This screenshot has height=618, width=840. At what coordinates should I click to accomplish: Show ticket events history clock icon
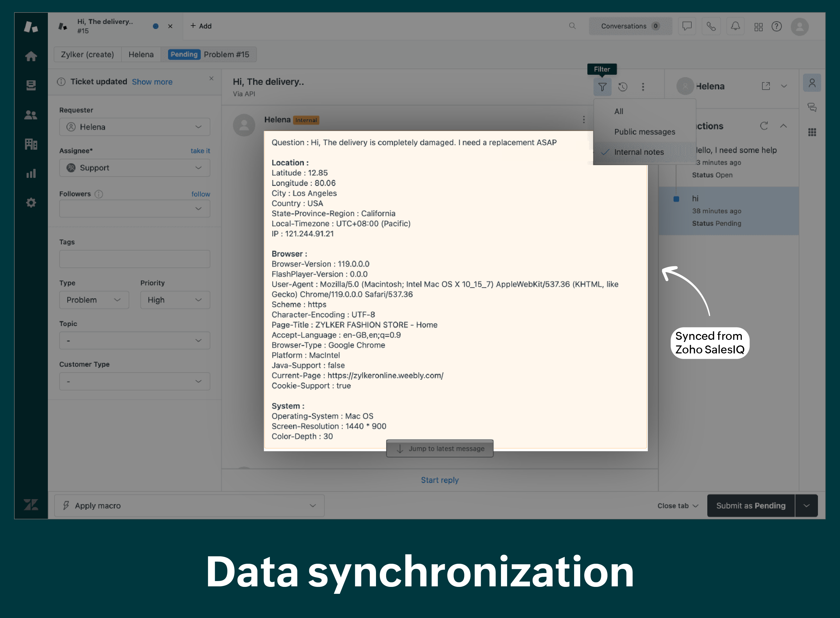(x=623, y=87)
